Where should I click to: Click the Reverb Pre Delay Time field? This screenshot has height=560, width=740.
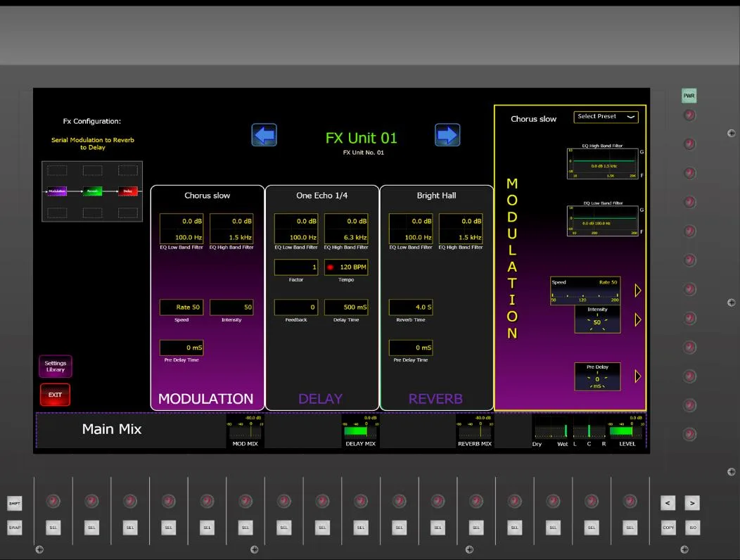[x=411, y=348]
